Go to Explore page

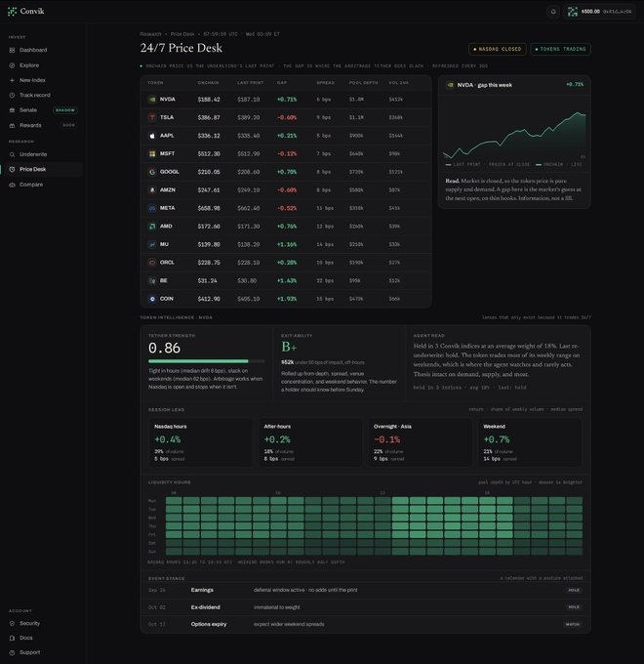click(x=29, y=65)
